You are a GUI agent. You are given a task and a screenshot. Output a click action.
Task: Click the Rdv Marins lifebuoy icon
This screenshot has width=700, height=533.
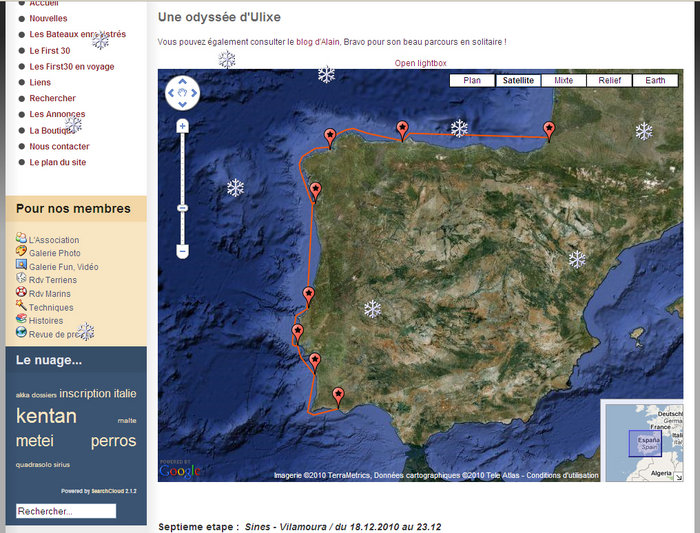[22, 293]
